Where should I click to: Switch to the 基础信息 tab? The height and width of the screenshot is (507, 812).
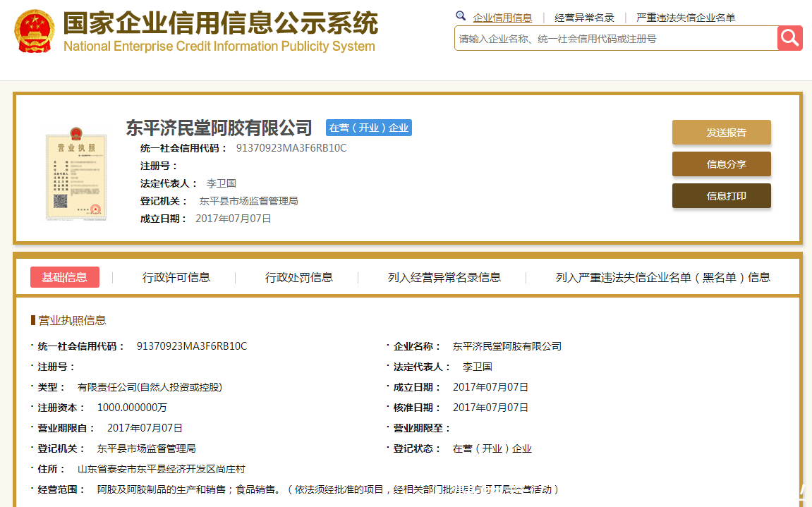64,277
